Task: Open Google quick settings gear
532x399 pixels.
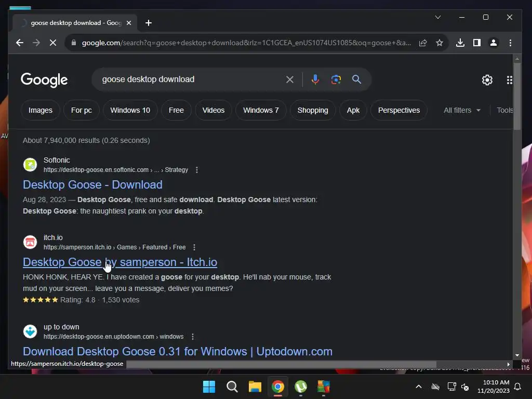Action: click(487, 80)
